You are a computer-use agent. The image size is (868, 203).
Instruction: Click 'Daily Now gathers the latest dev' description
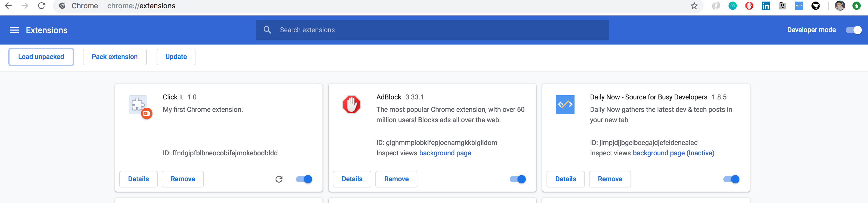661,115
